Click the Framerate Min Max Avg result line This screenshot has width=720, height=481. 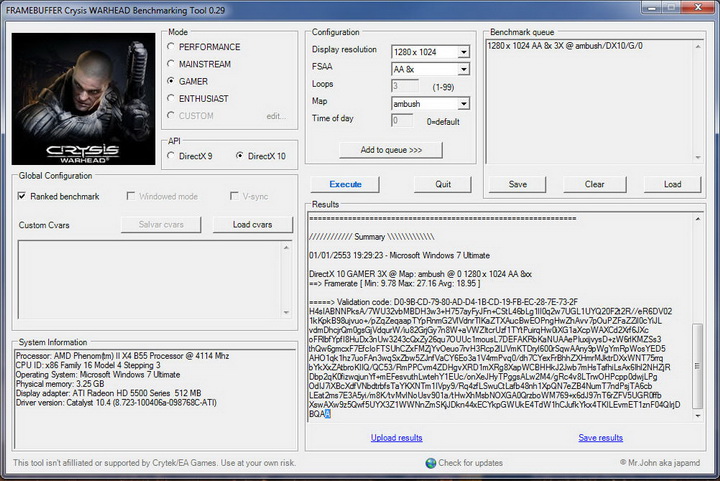[394, 284]
